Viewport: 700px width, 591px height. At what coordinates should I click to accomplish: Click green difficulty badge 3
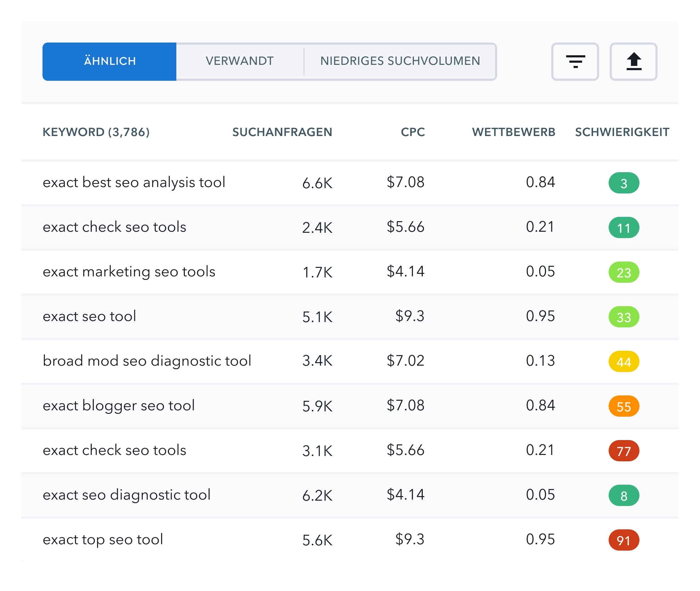coord(624,183)
